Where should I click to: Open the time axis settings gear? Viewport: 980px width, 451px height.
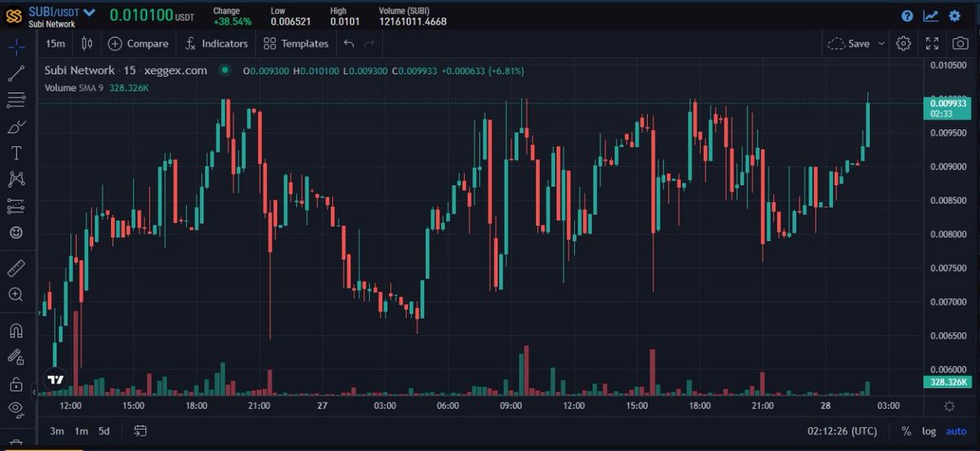[949, 406]
